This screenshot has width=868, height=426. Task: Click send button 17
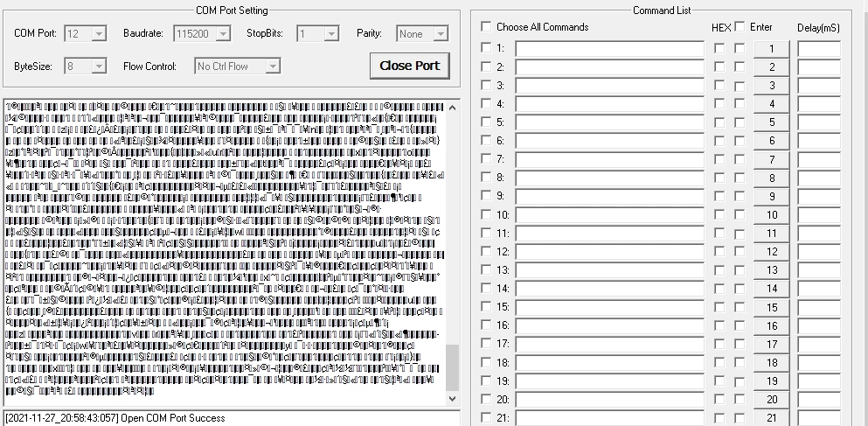pos(772,344)
